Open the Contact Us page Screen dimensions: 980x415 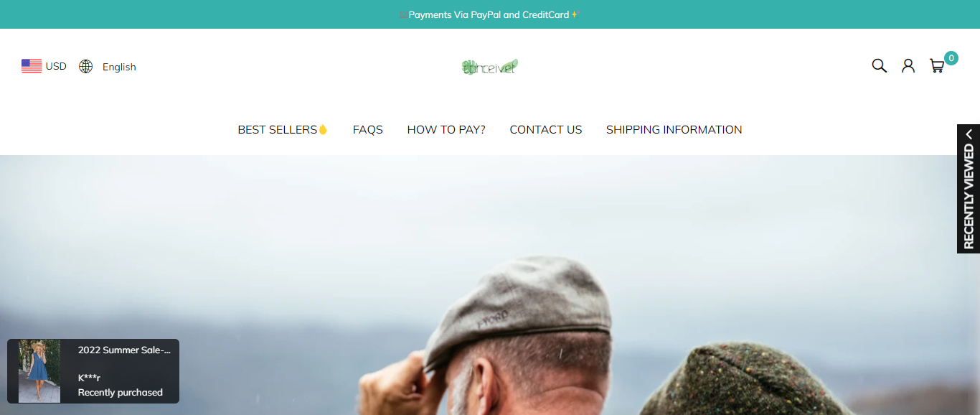(x=546, y=129)
